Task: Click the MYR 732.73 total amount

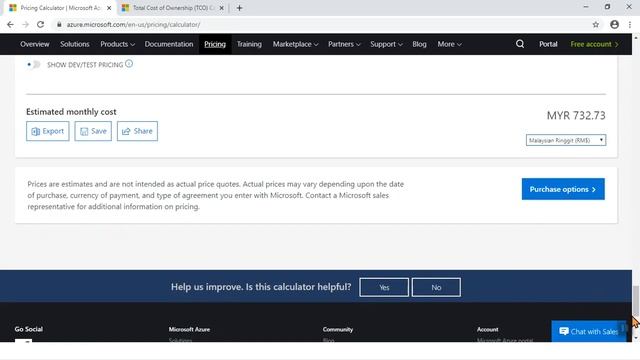Action: coord(576,116)
